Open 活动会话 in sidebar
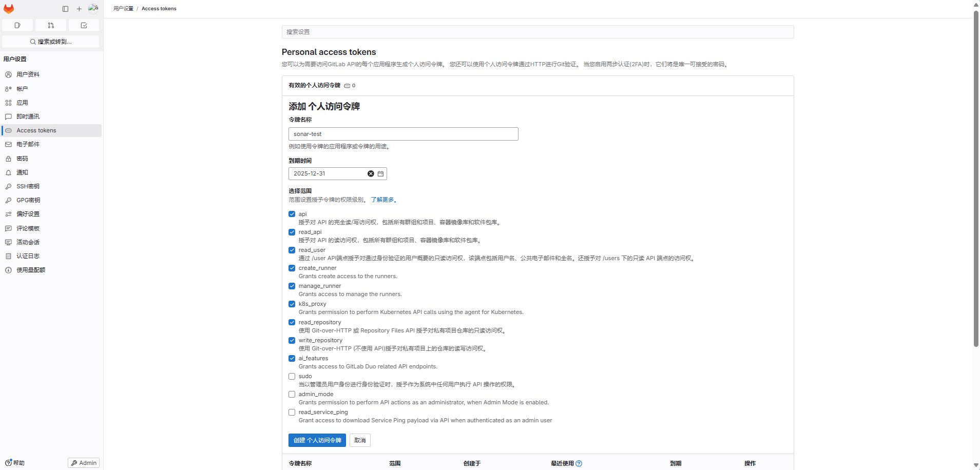This screenshot has height=470, width=980. tap(51, 242)
